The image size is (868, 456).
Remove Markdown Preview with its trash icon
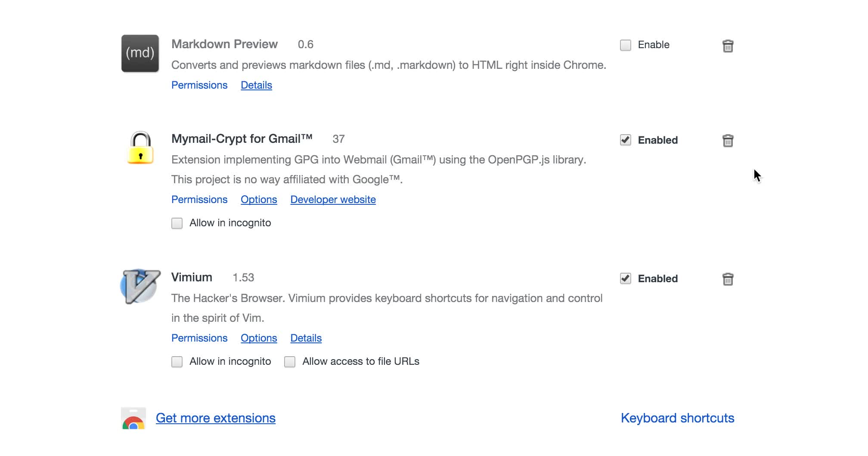728,46
